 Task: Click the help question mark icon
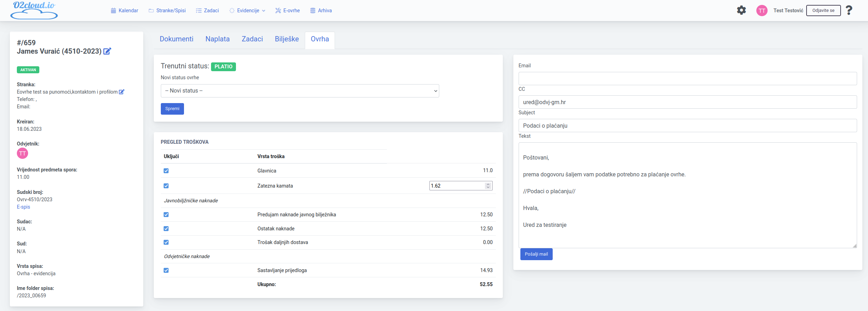click(849, 10)
